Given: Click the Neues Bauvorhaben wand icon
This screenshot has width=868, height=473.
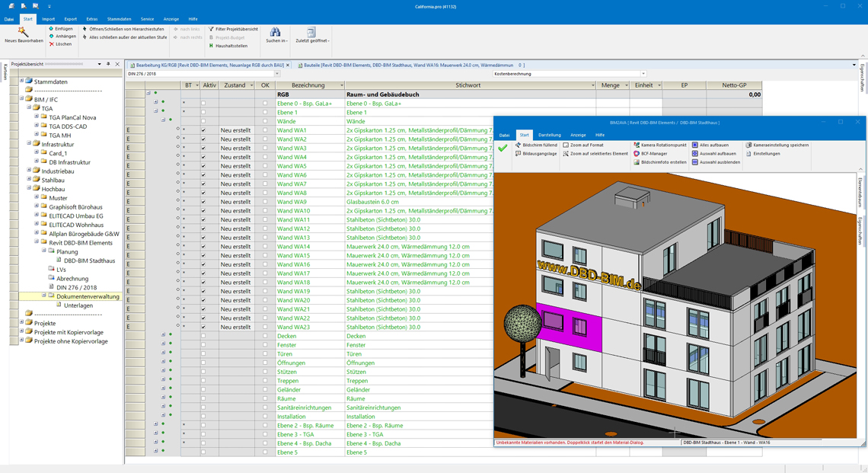Looking at the screenshot, I should pos(23,31).
